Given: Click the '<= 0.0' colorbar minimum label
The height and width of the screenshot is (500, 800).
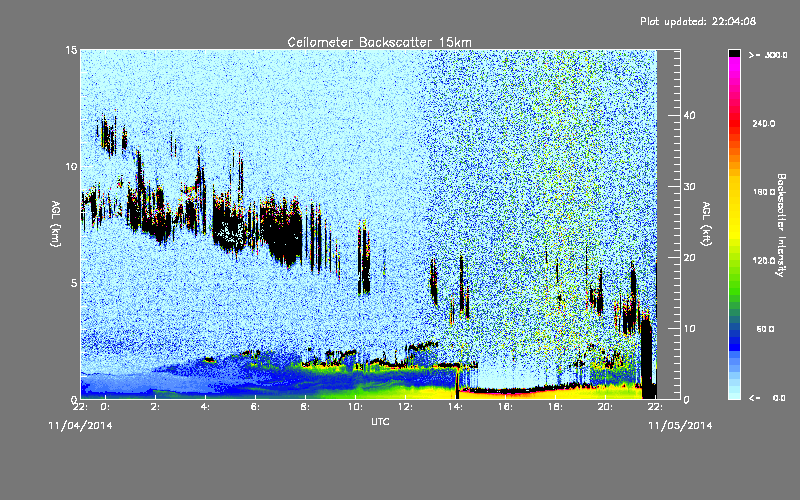Looking at the screenshot, I should point(768,397).
